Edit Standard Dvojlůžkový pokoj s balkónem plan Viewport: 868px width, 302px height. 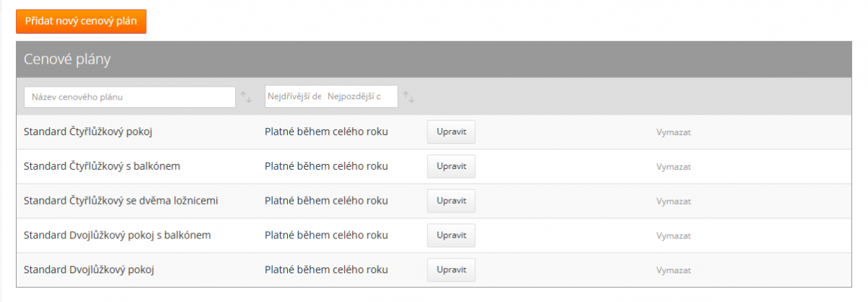[x=451, y=236]
